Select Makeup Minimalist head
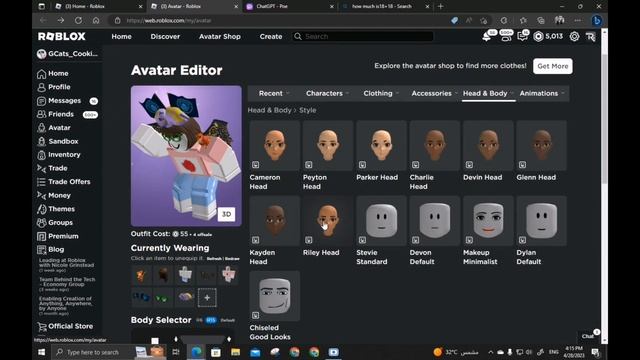The height and width of the screenshot is (360, 640). click(x=488, y=221)
